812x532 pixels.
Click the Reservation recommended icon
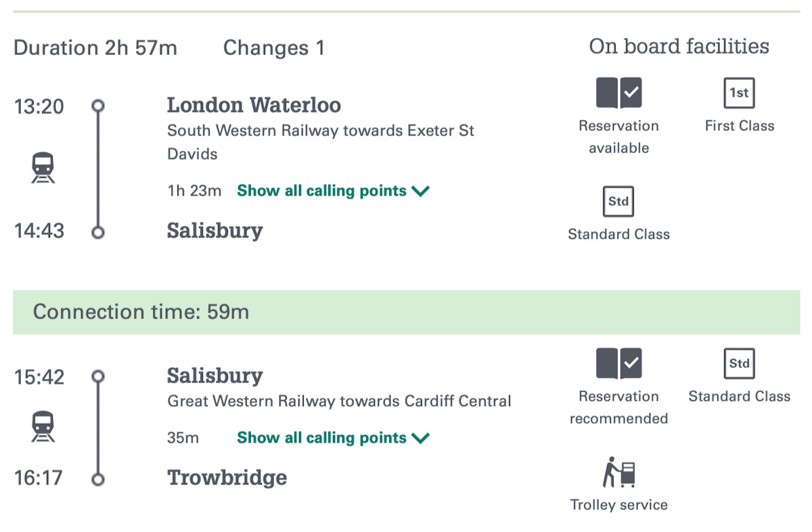[618, 363]
